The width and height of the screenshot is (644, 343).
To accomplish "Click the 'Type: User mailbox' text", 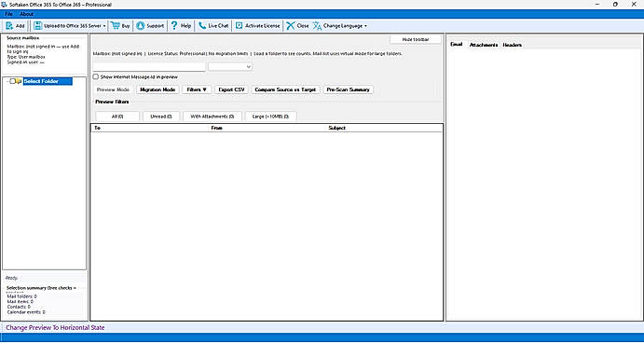I will tap(26, 57).
